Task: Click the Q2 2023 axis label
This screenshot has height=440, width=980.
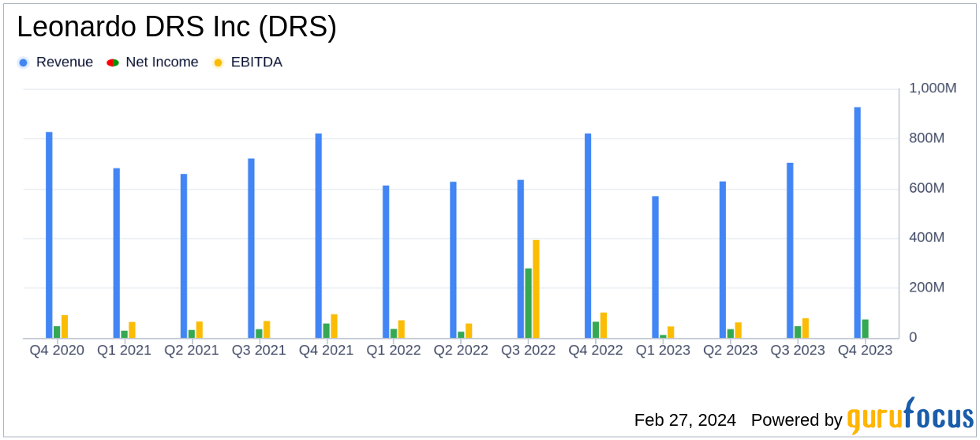Action: [x=731, y=350]
